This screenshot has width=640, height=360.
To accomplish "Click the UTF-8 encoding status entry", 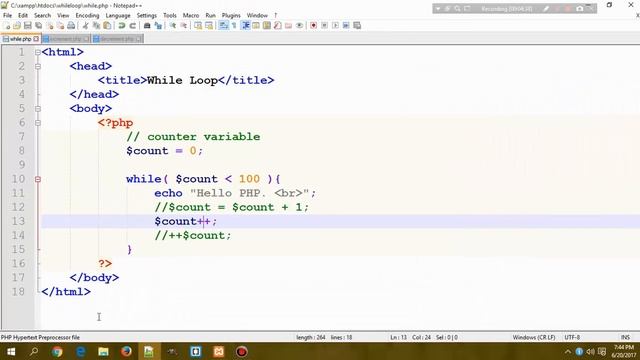I will pyautogui.click(x=572, y=338).
